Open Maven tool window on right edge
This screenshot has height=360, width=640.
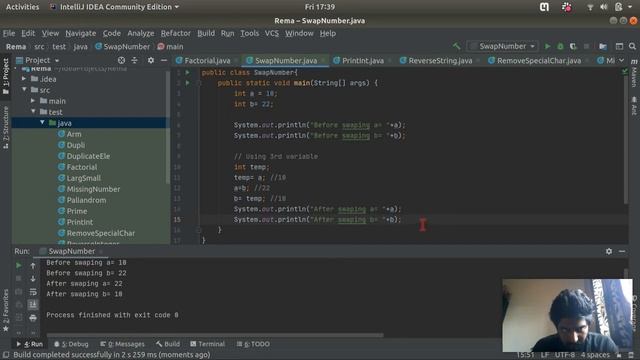[634, 73]
